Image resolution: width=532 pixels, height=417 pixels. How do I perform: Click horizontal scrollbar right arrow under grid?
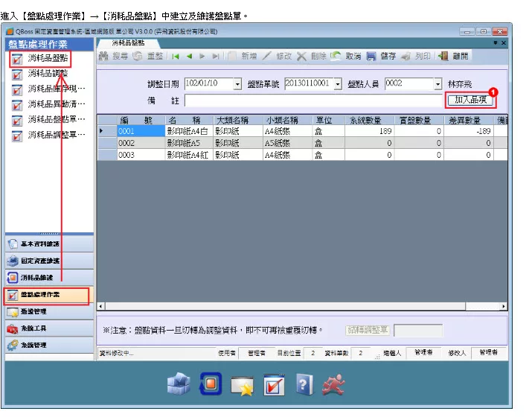(504, 306)
